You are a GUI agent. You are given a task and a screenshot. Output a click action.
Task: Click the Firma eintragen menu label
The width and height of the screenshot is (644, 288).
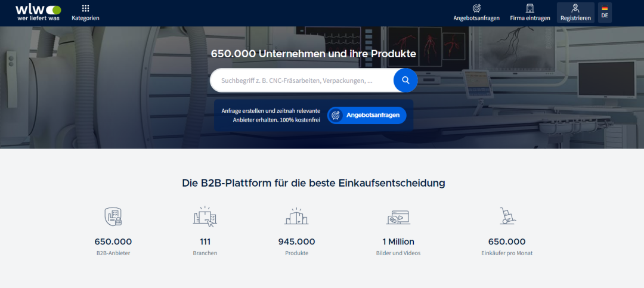point(530,18)
